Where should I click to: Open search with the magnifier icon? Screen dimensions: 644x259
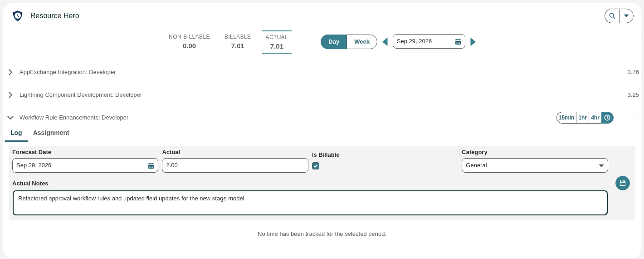coord(612,16)
